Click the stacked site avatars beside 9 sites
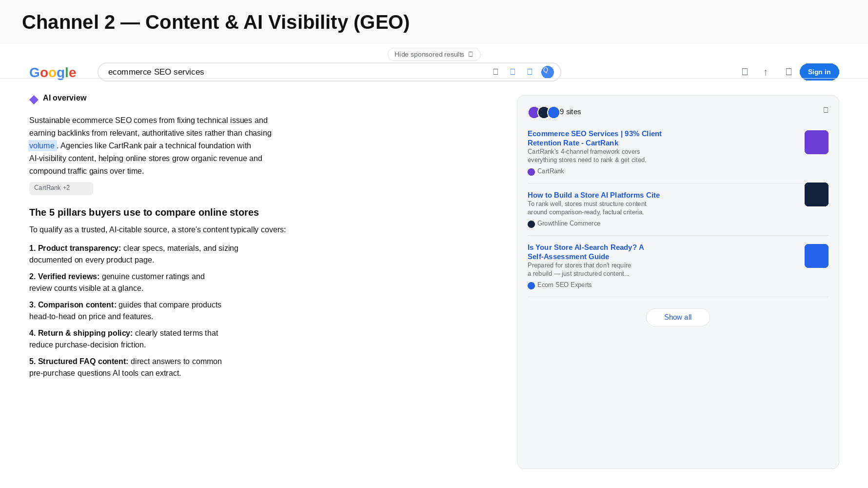This screenshot has width=868, height=488. coord(544,112)
